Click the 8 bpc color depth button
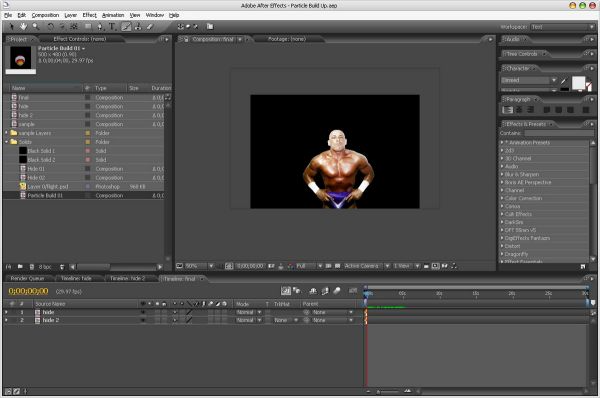600x398 pixels. tap(45, 267)
